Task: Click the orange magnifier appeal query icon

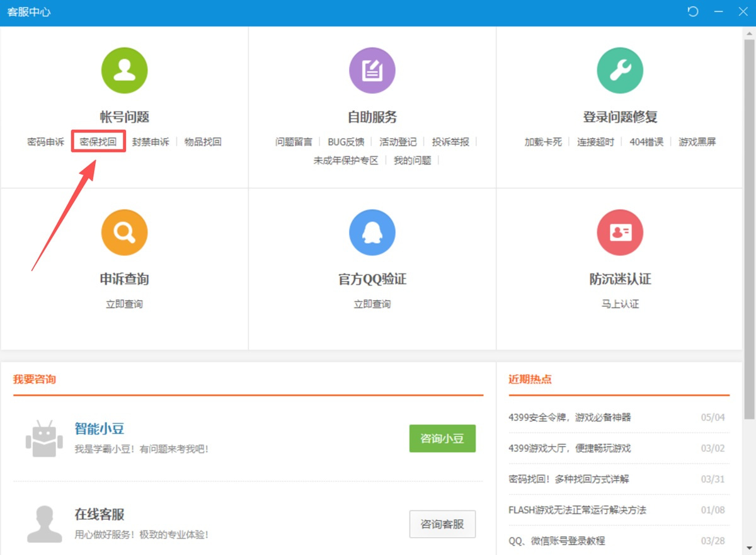Action: click(x=124, y=232)
